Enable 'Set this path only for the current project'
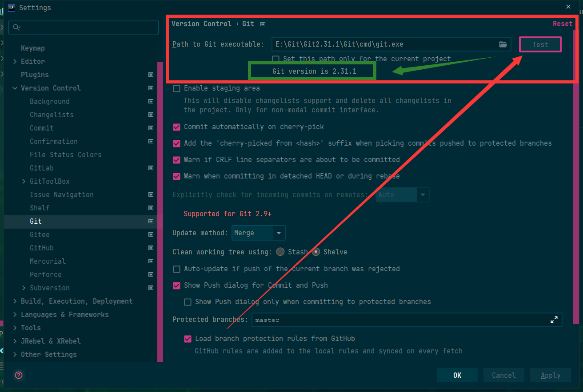This screenshot has height=392, width=583. pyautogui.click(x=276, y=59)
